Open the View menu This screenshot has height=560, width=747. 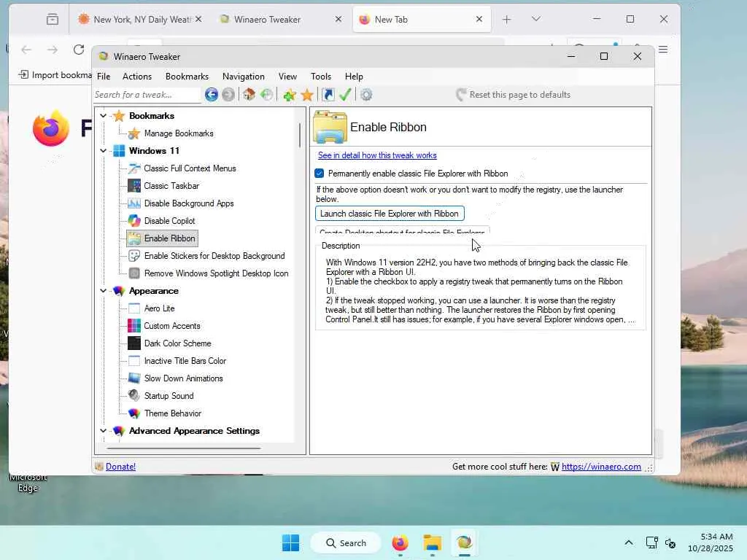(x=287, y=77)
